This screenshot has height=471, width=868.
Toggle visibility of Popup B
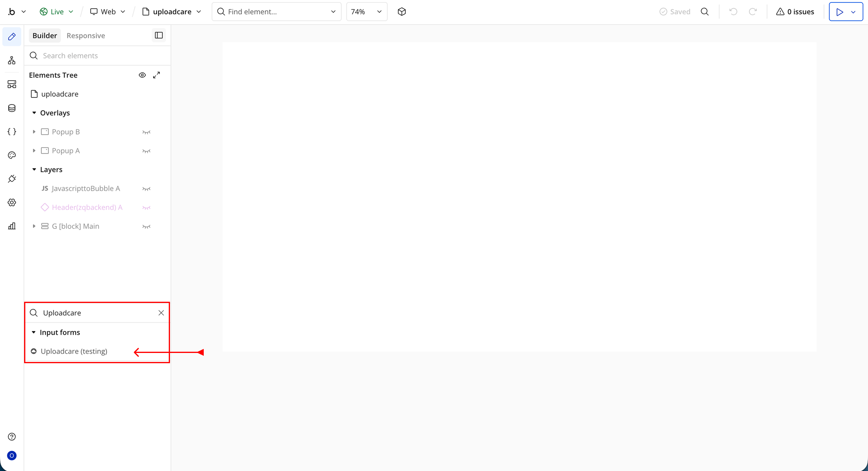click(146, 132)
